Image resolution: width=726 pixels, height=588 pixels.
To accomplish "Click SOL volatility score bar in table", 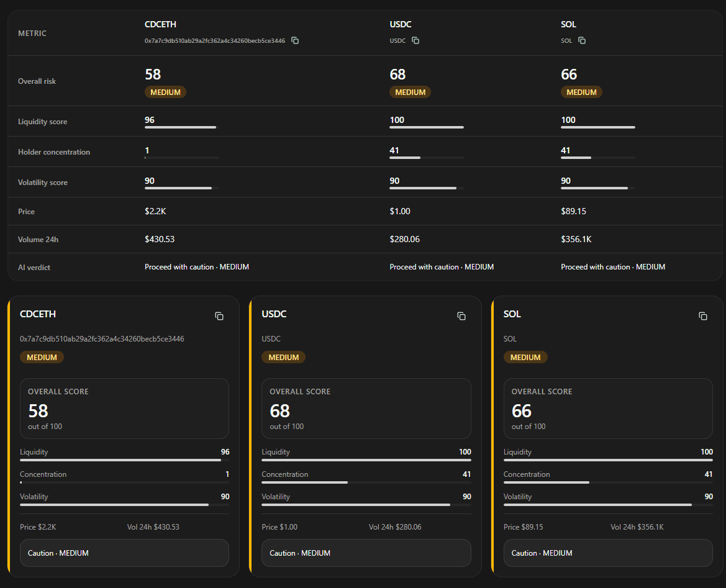I will point(597,188).
